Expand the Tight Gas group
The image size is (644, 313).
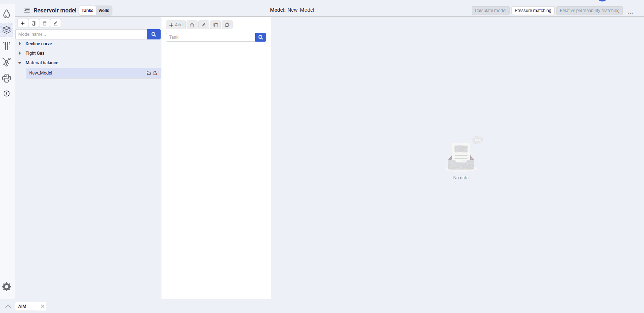(x=20, y=53)
